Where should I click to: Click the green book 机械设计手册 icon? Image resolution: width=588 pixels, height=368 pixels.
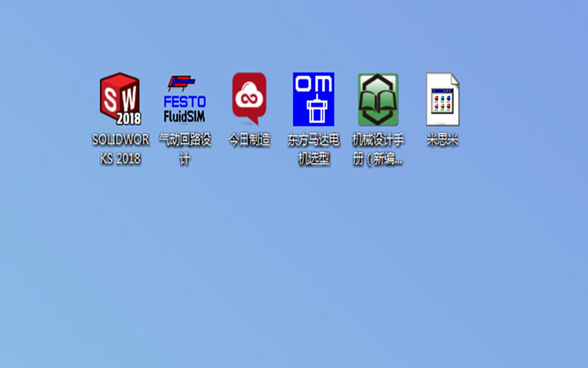click(x=378, y=100)
